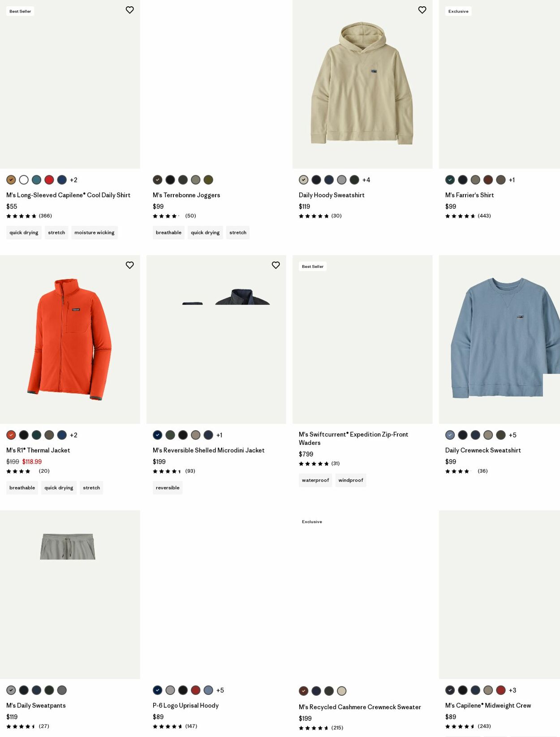Pick cream swatch for Recycled Cashmere Sweater
The image size is (560, 737).
[x=342, y=691]
